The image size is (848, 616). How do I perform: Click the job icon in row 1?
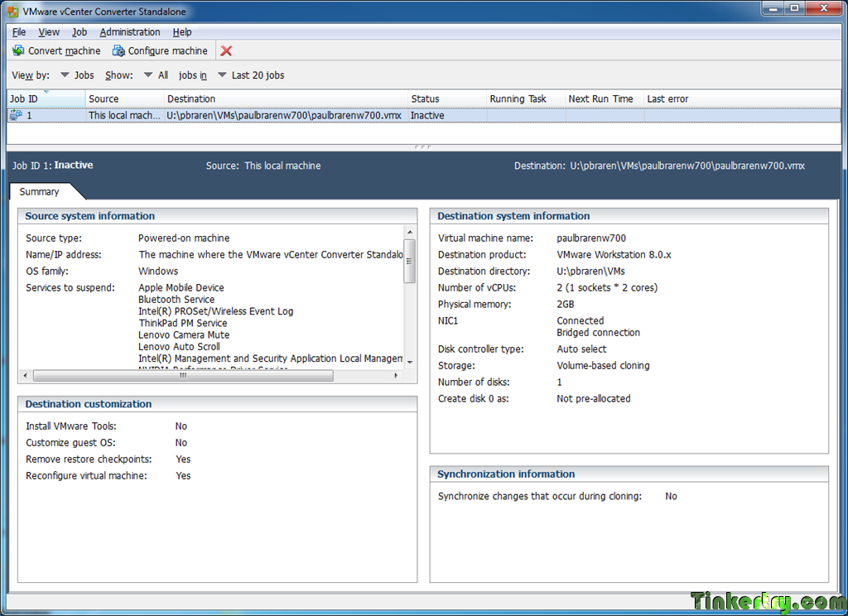coord(16,115)
